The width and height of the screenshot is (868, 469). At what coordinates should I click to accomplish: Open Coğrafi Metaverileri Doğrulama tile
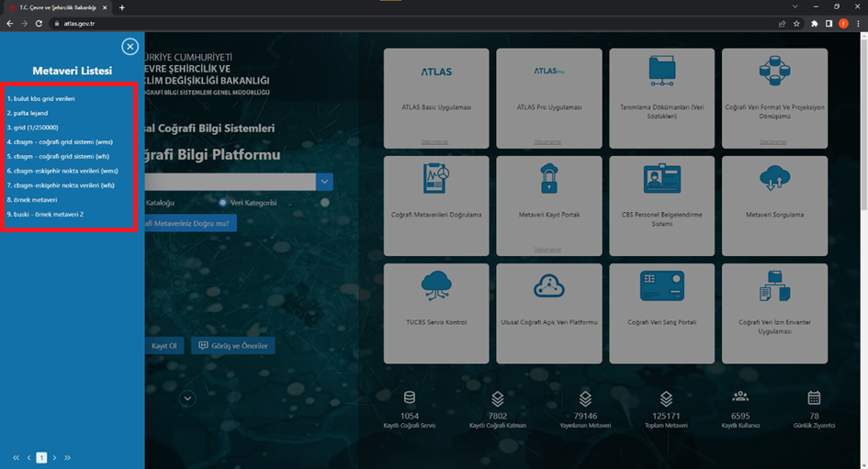click(x=436, y=206)
